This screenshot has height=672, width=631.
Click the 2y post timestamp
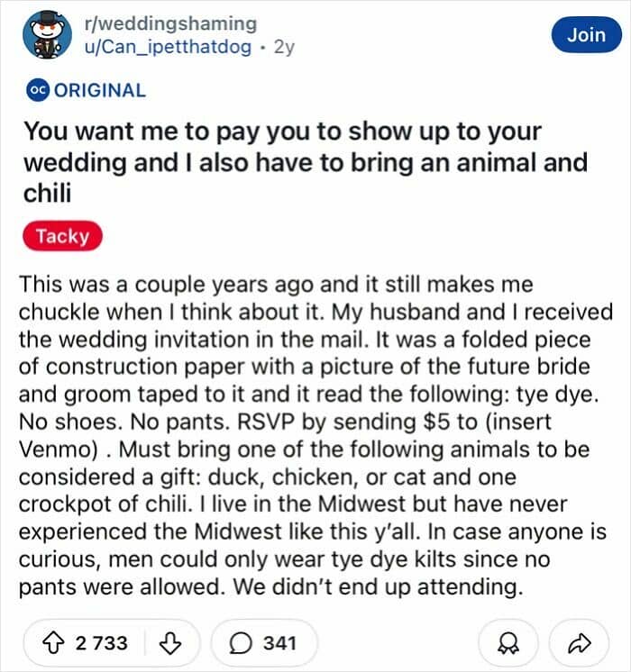click(284, 47)
